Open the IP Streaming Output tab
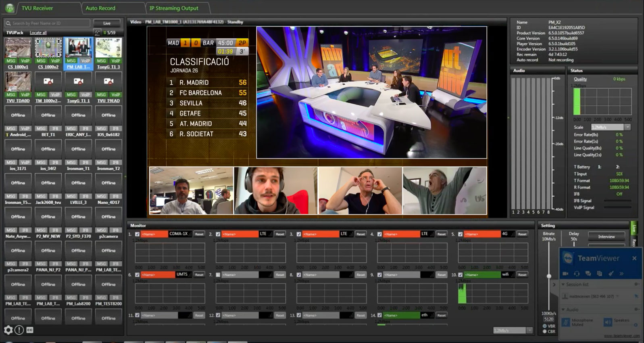The height and width of the screenshot is (343, 644). (x=174, y=8)
